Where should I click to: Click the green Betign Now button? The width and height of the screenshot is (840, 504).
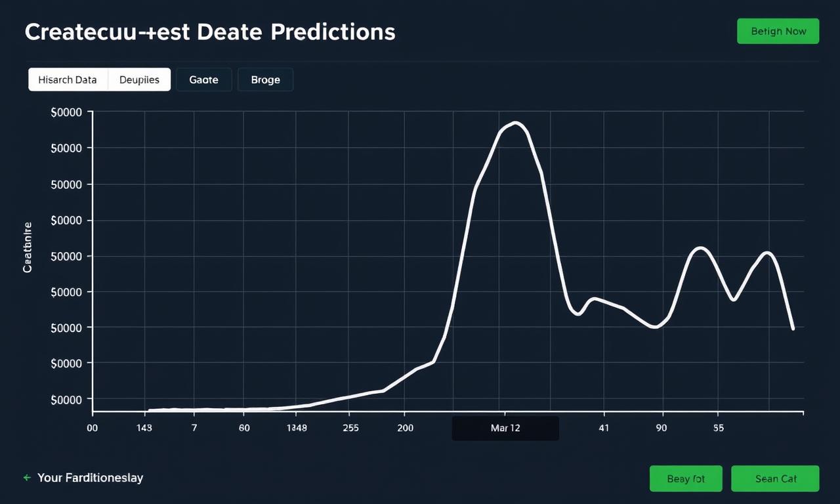coord(778,31)
